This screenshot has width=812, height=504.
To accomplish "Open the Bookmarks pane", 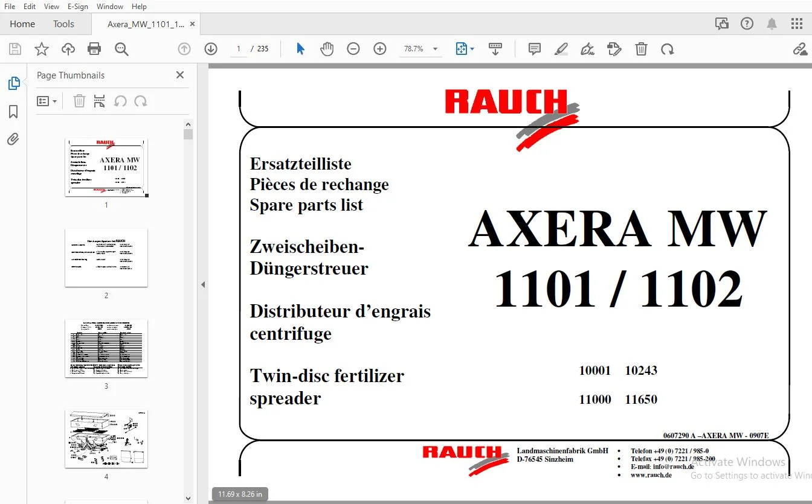I will 13,112.
